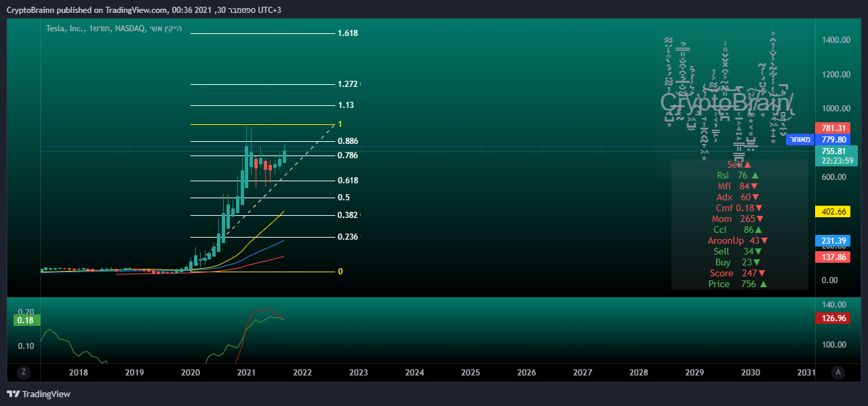Select the green 0.18 indicator label
Image resolution: width=868 pixels, height=406 pixels.
(25, 320)
